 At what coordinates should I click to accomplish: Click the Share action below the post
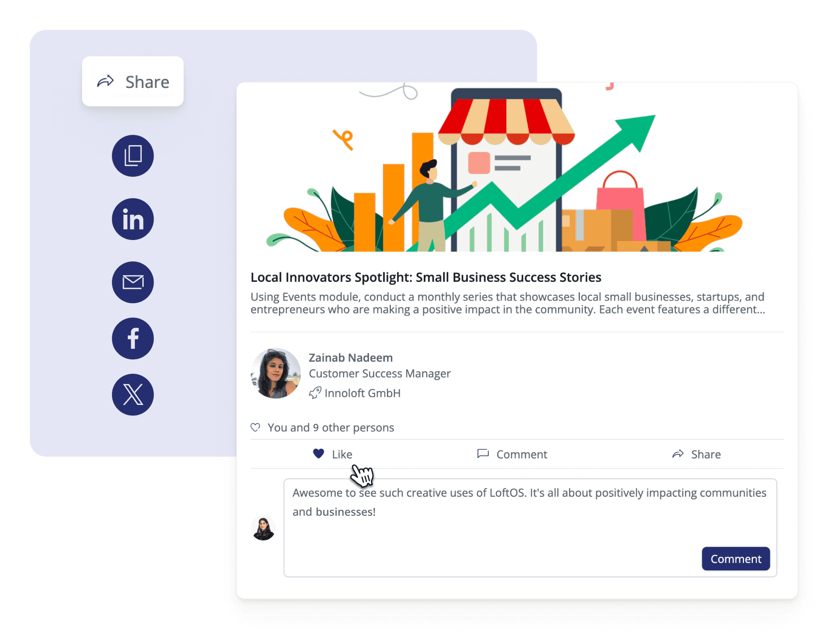pos(696,454)
